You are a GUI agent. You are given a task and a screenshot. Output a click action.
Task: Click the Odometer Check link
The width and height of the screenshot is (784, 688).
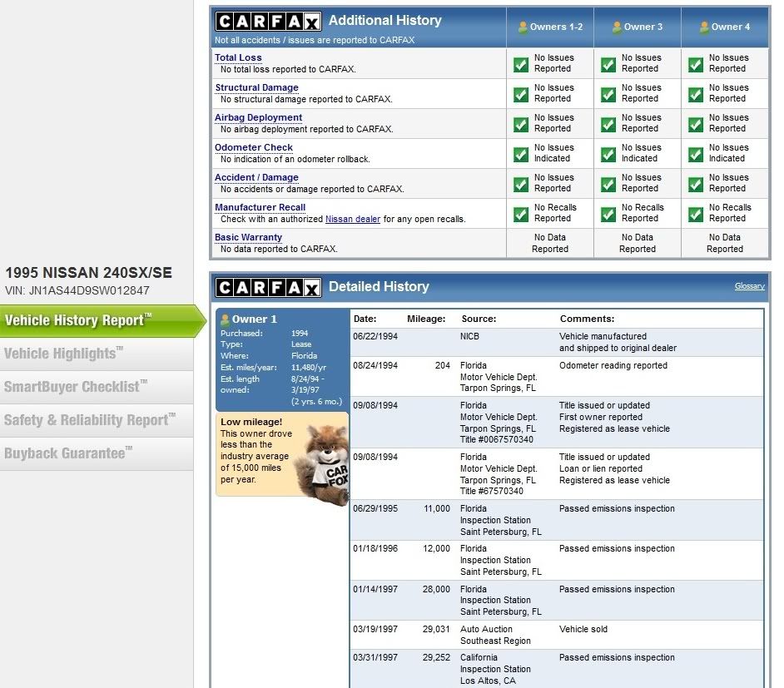[x=254, y=147]
